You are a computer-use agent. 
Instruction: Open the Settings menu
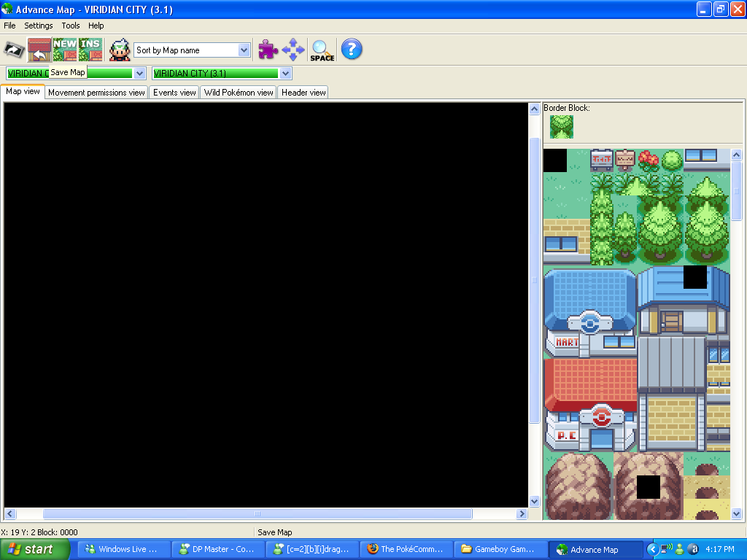39,26
